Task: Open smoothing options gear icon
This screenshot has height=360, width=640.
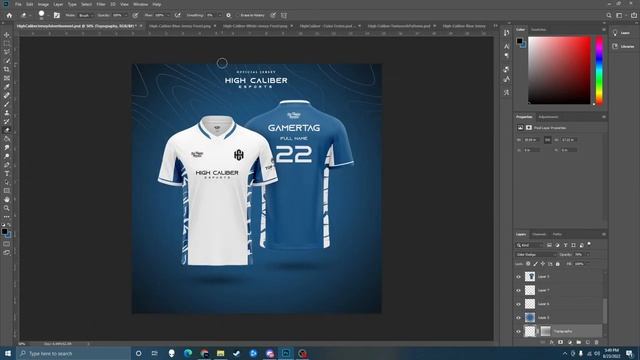Action: click(229, 15)
